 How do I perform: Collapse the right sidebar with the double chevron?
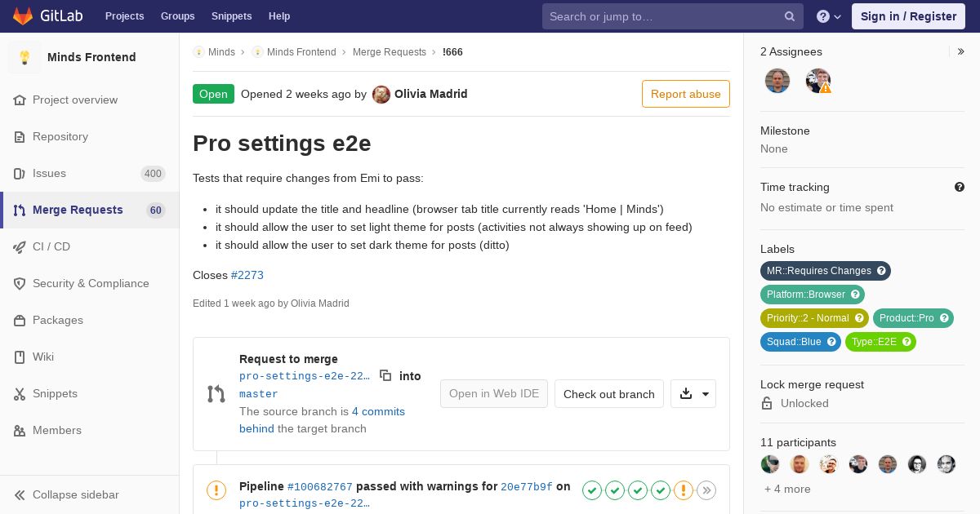point(960,51)
